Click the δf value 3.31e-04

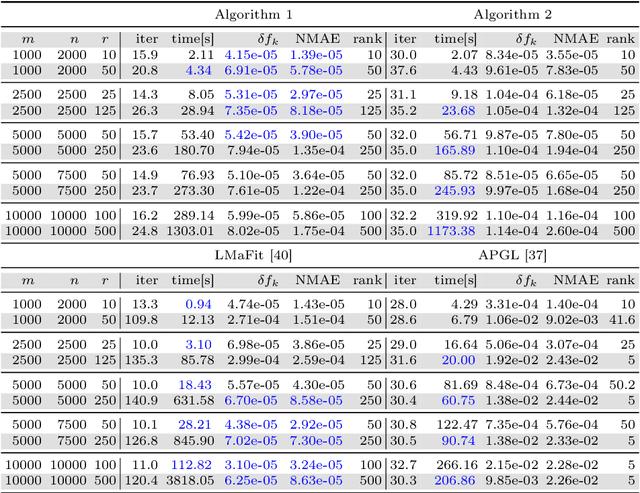click(x=512, y=304)
